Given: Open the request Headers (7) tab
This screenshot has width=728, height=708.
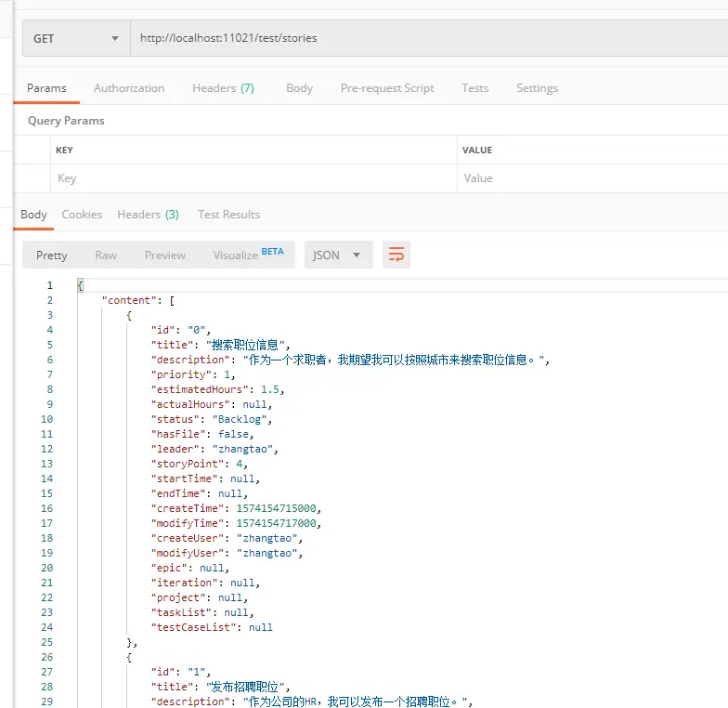Looking at the screenshot, I should pyautogui.click(x=223, y=88).
